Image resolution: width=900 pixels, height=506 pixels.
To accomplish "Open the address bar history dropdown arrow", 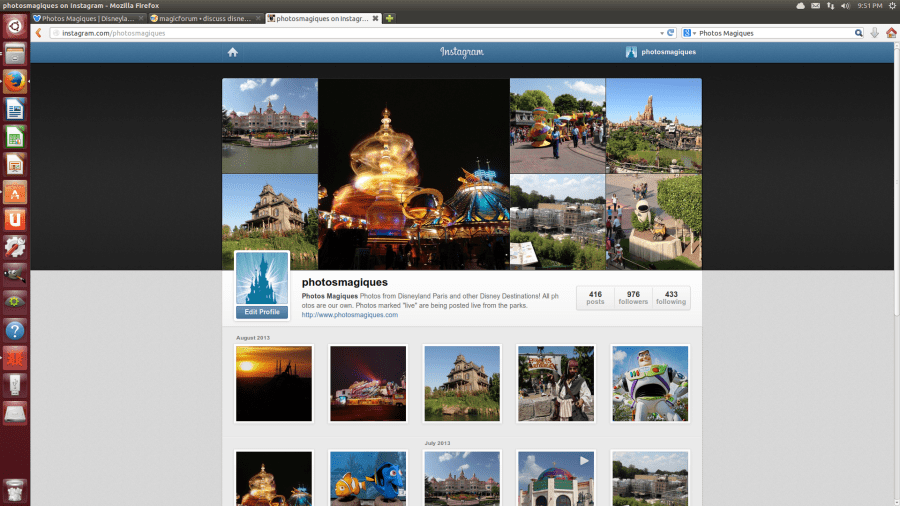I will pos(662,33).
